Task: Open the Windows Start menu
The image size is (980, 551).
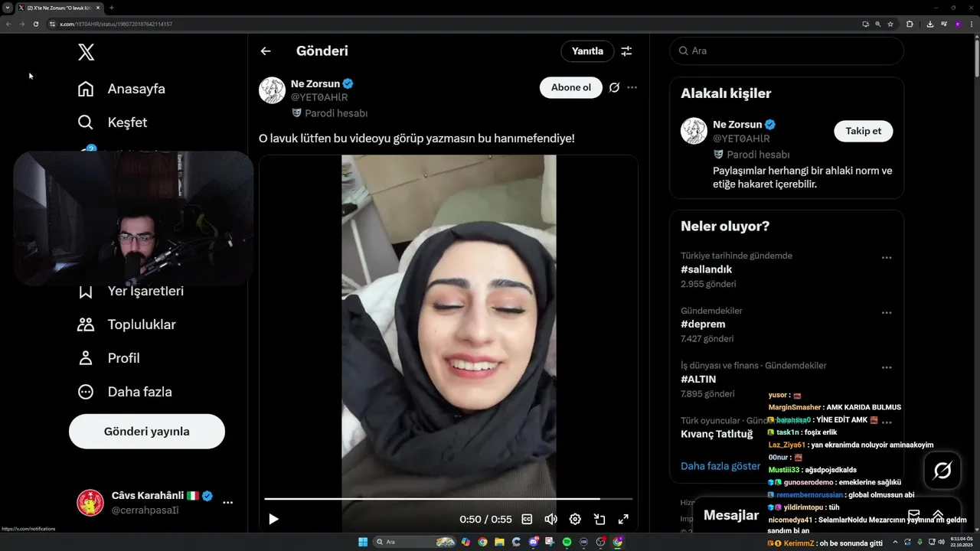Action: click(363, 542)
